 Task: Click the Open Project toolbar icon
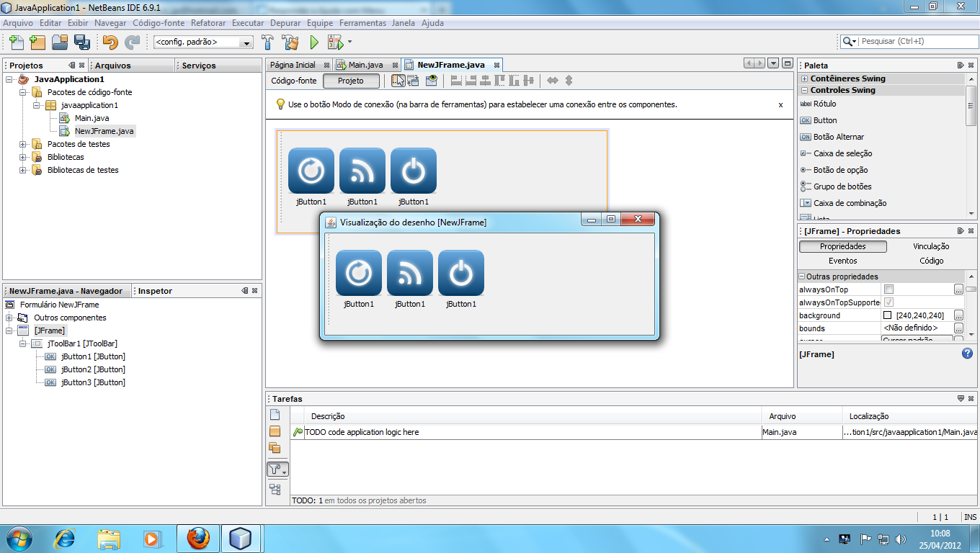(60, 42)
